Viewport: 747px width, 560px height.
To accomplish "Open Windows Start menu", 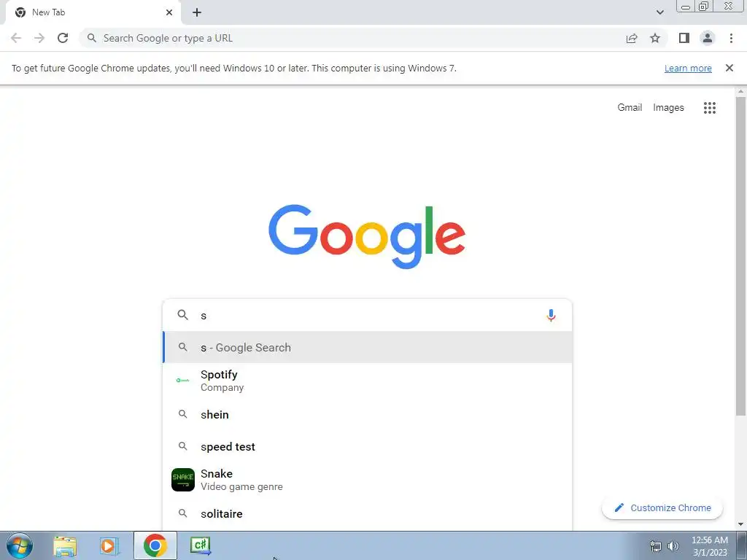I will [20, 545].
